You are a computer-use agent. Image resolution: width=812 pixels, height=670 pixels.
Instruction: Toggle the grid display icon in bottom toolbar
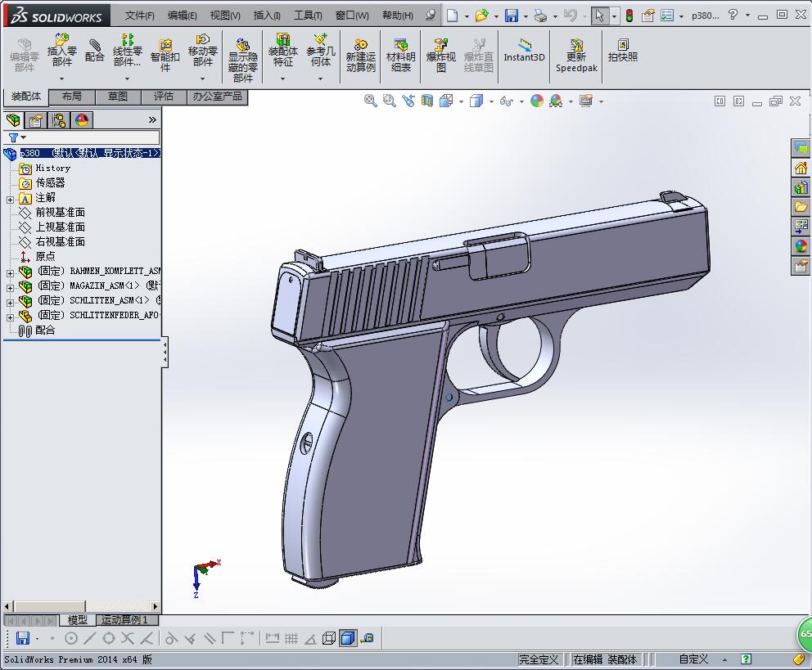[x=291, y=638]
